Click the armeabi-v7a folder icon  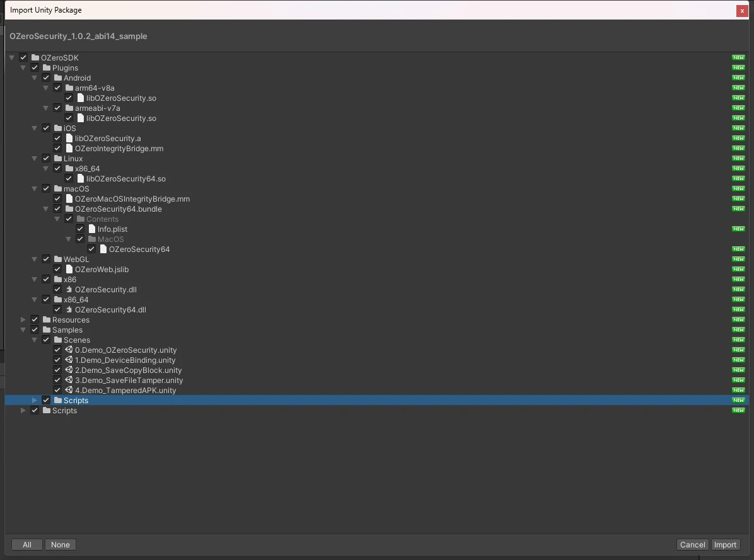pyautogui.click(x=69, y=108)
